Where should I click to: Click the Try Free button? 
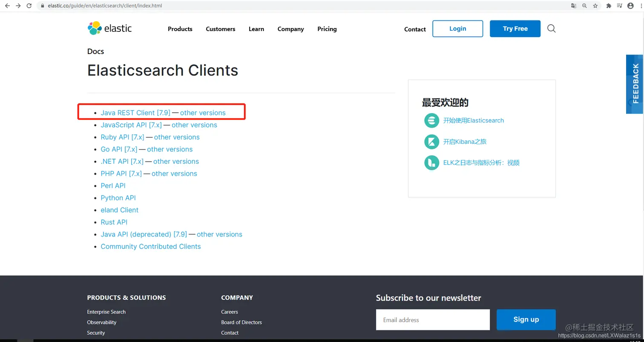tap(515, 28)
